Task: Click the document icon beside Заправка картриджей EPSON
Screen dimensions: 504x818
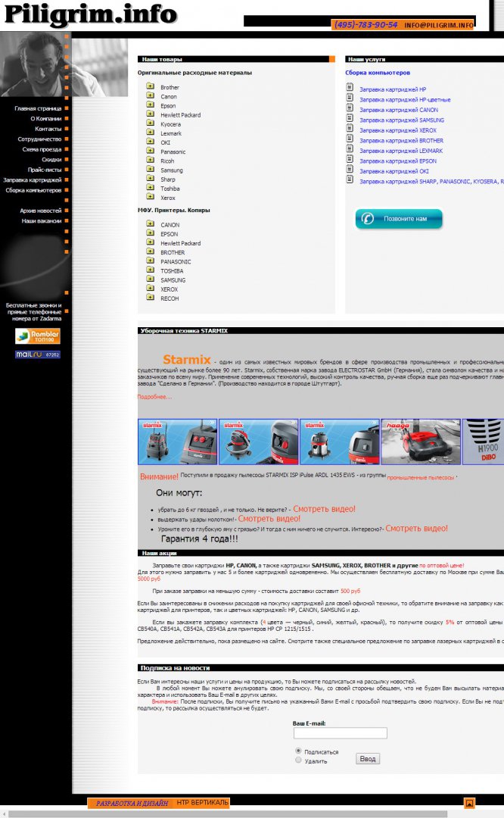Action: point(350,160)
